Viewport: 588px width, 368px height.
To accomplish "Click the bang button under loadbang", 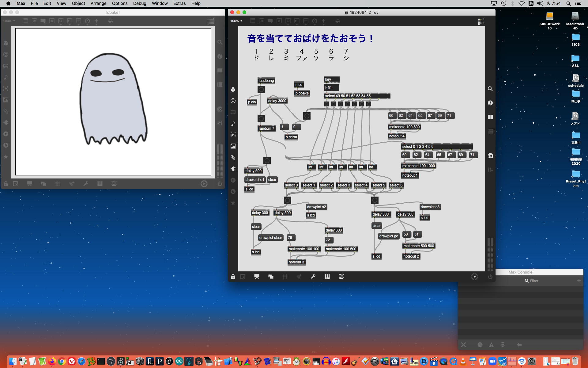I will click(261, 90).
